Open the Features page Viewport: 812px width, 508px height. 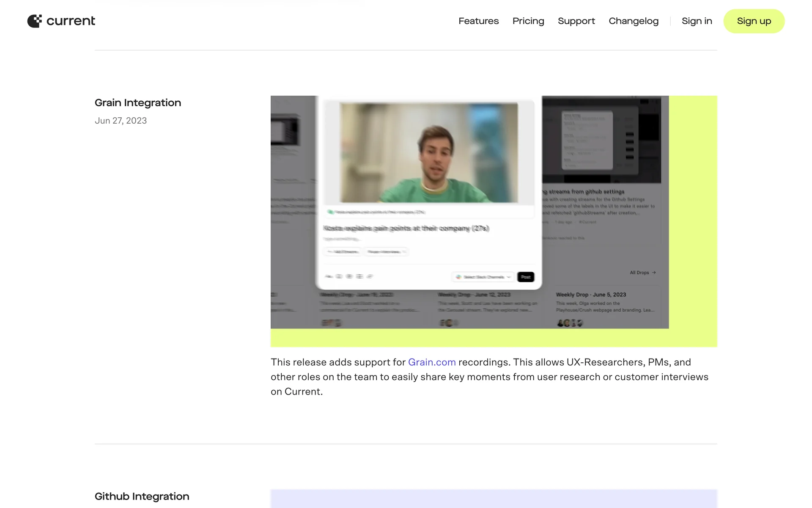[478, 21]
